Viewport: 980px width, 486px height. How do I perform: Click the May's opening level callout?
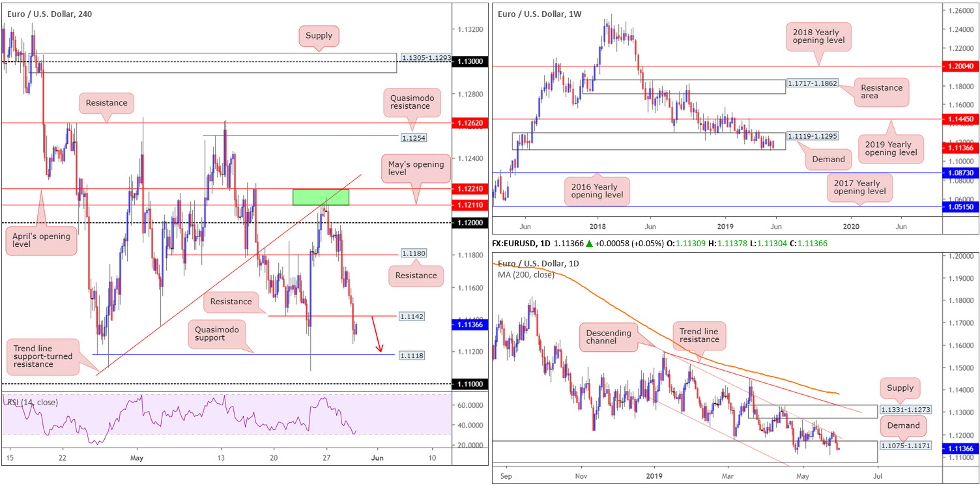417,168
